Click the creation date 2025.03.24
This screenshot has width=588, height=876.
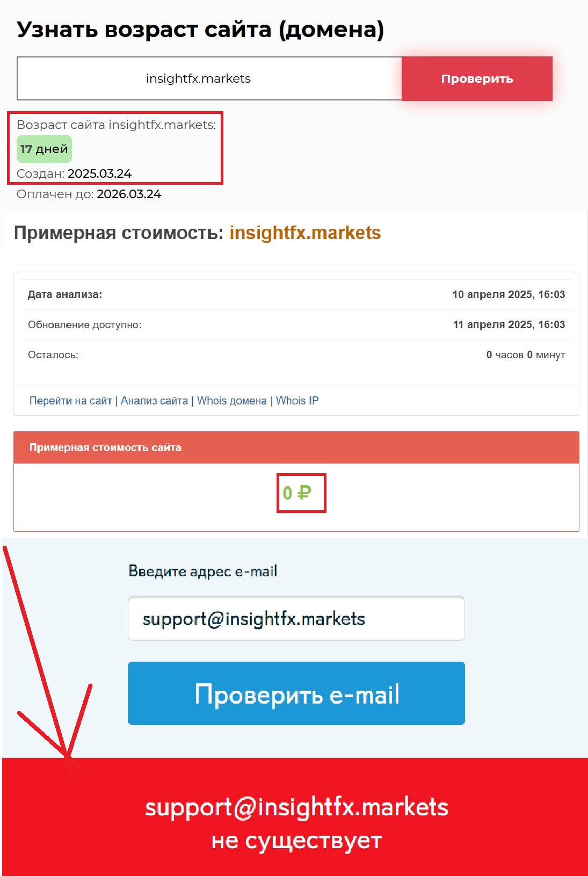coord(99,173)
